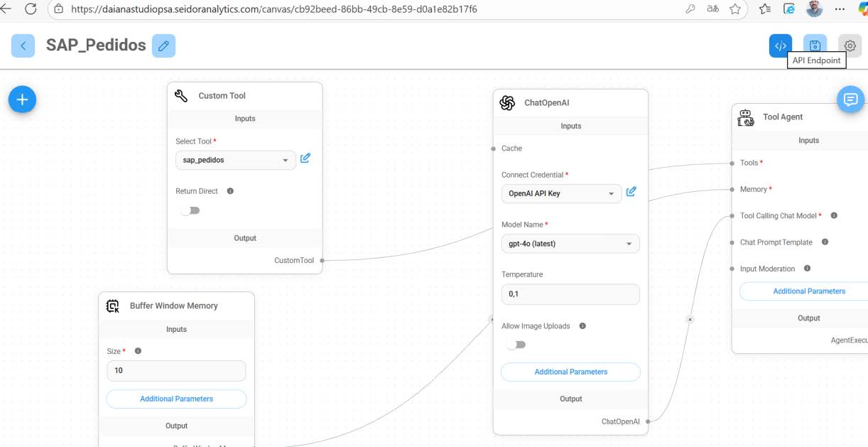Click the pencil icon to rename SAP_Pedidos

coord(164,46)
